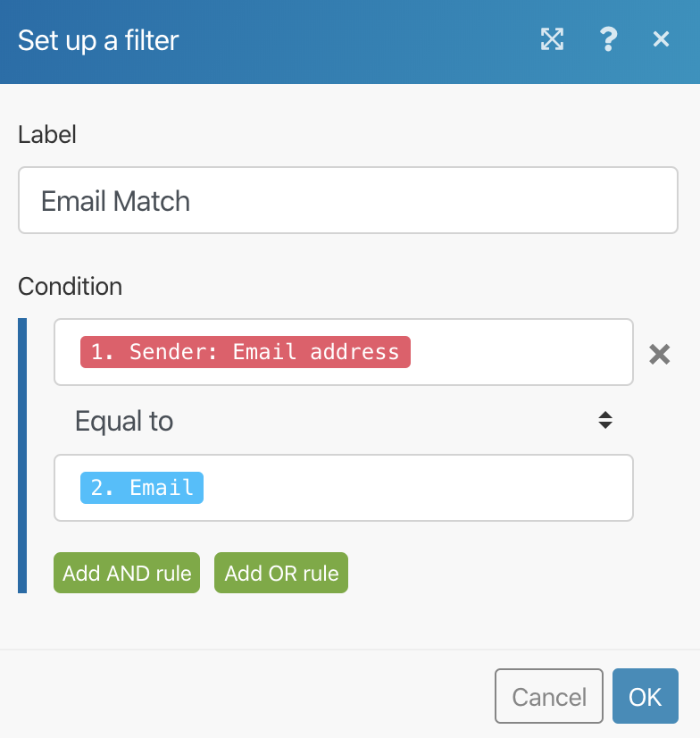
Task: Click the Label field heading
Action: [x=47, y=135]
